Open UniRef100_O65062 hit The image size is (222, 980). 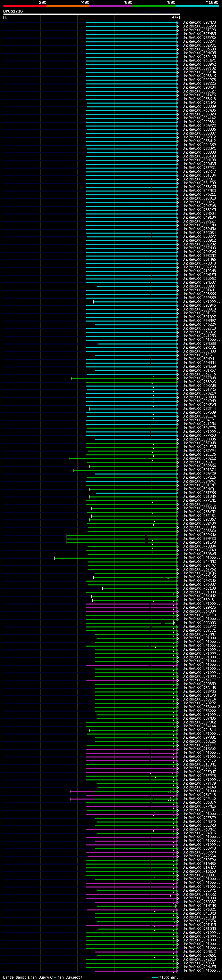coord(199,278)
